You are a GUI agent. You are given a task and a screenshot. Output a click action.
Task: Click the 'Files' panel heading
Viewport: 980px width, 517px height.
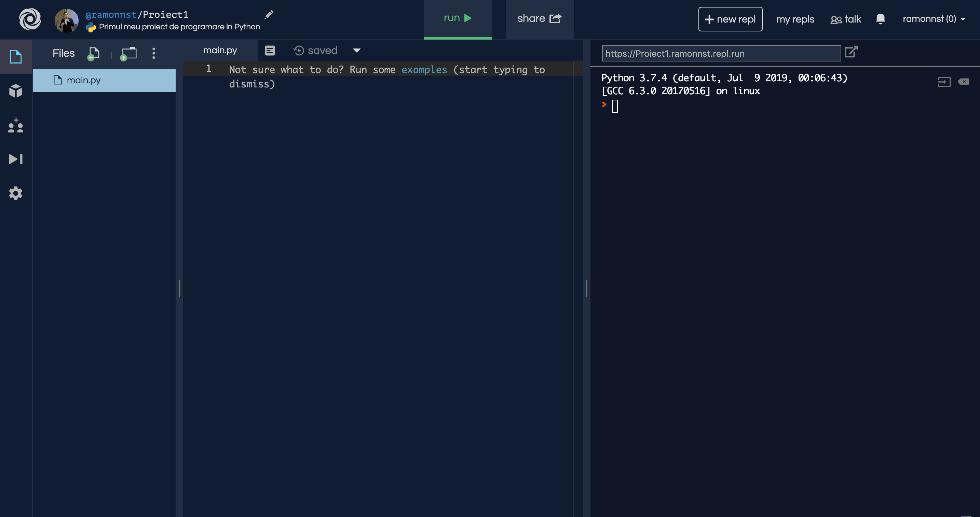pyautogui.click(x=64, y=53)
